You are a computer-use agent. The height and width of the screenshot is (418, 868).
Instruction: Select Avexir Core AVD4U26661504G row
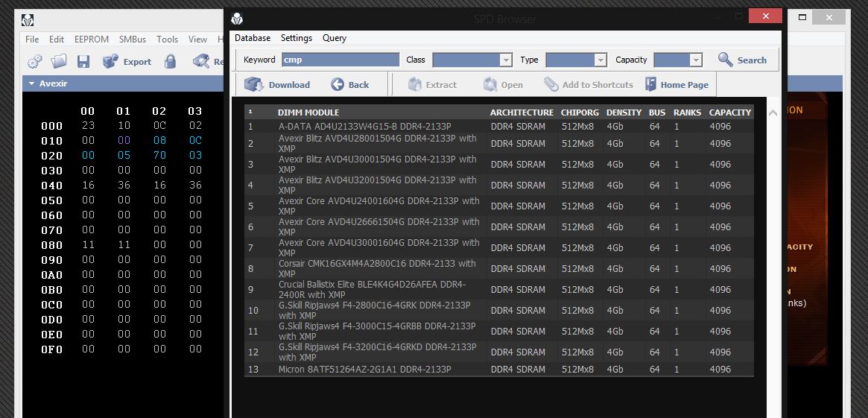pos(498,227)
